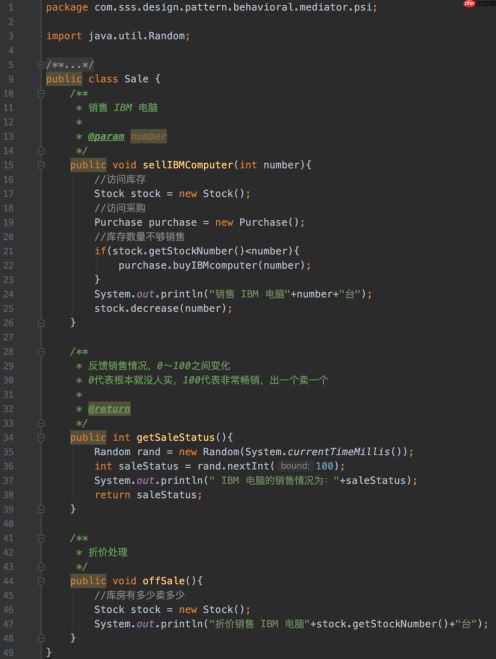Place cursor on the class name Sale
The image size is (496, 659).
136,79
